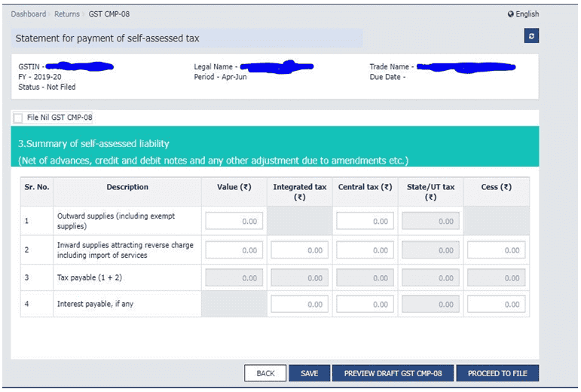Image resolution: width=581 pixels, height=392 pixels.
Task: Enable the File Nil GST CMP-08 checkbox
Action: [x=18, y=118]
